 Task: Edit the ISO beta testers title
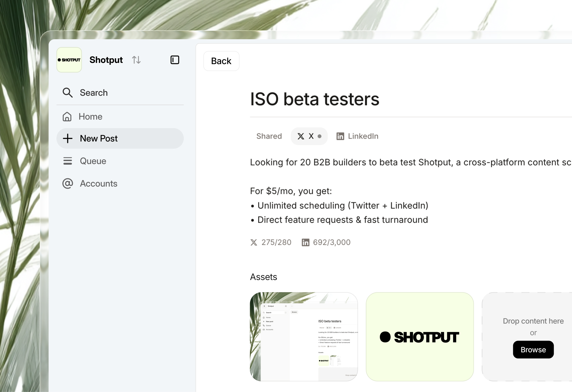[x=315, y=99]
